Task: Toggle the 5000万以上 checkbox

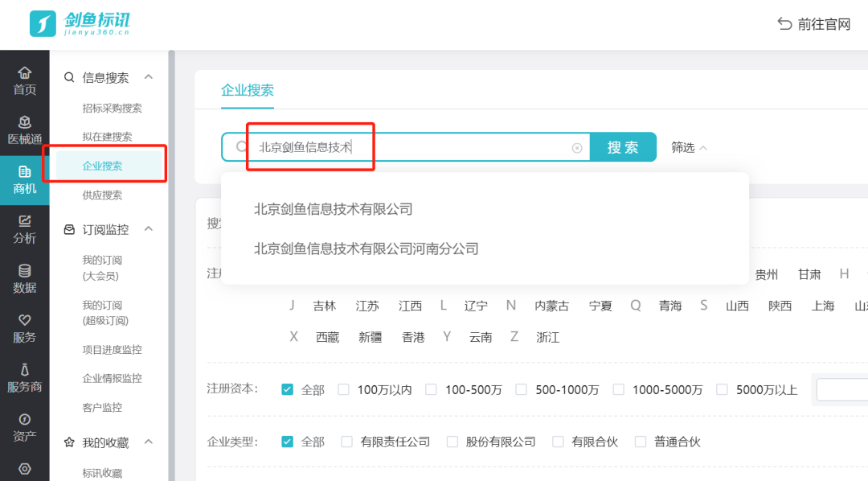Action: [722, 389]
